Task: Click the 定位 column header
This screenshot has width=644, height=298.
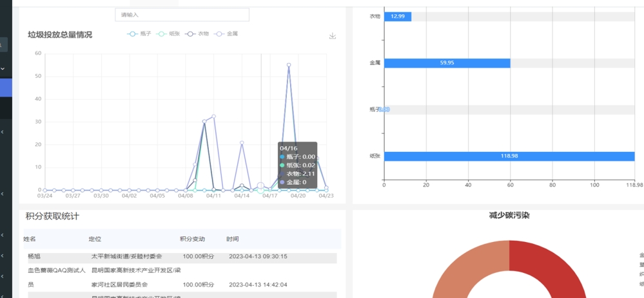Action: point(95,239)
